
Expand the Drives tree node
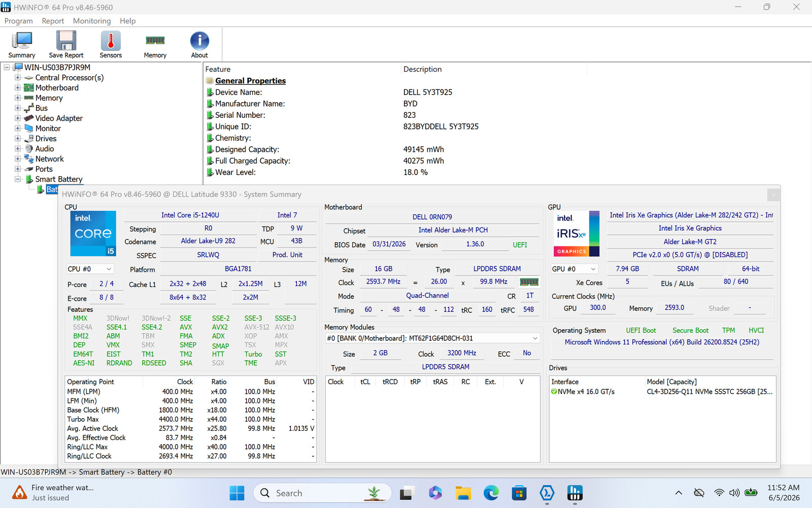(18, 139)
